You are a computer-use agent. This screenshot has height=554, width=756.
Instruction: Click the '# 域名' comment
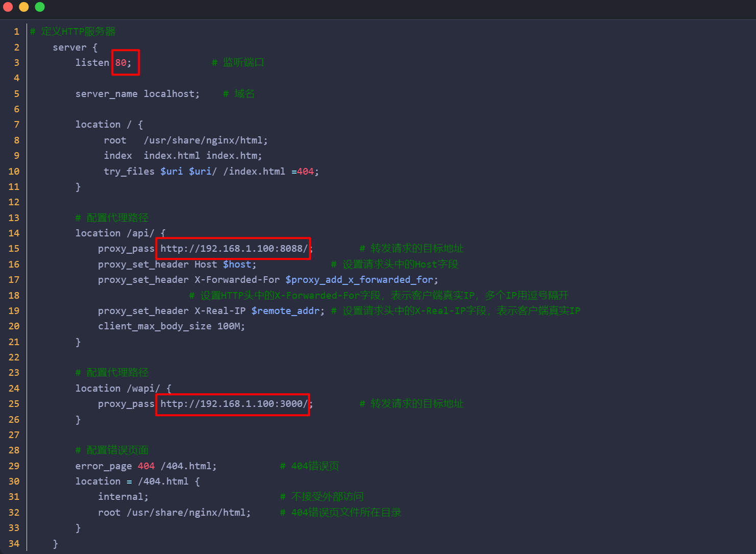coord(238,93)
